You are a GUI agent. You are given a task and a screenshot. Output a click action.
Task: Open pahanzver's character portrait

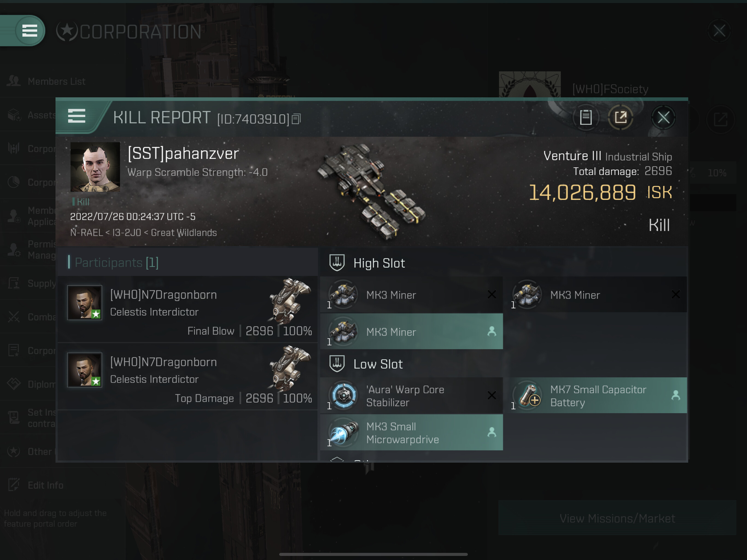[95, 167]
